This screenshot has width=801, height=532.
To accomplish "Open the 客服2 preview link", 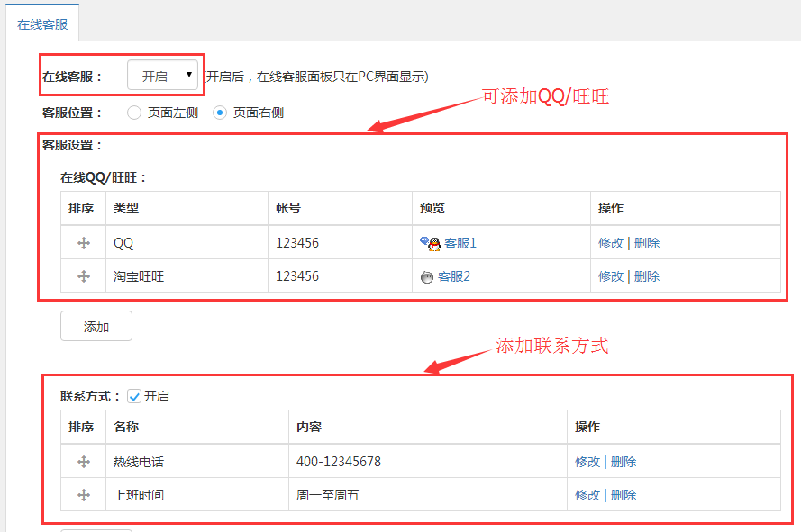I will tap(453, 276).
